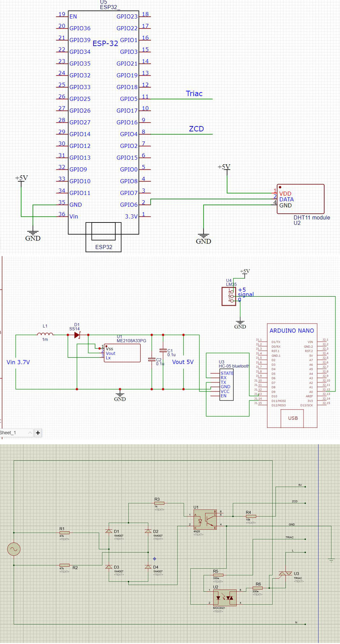Screen dimensions: 340x644
Task: Click the ARDUINO NANO title
Action: [292, 331]
